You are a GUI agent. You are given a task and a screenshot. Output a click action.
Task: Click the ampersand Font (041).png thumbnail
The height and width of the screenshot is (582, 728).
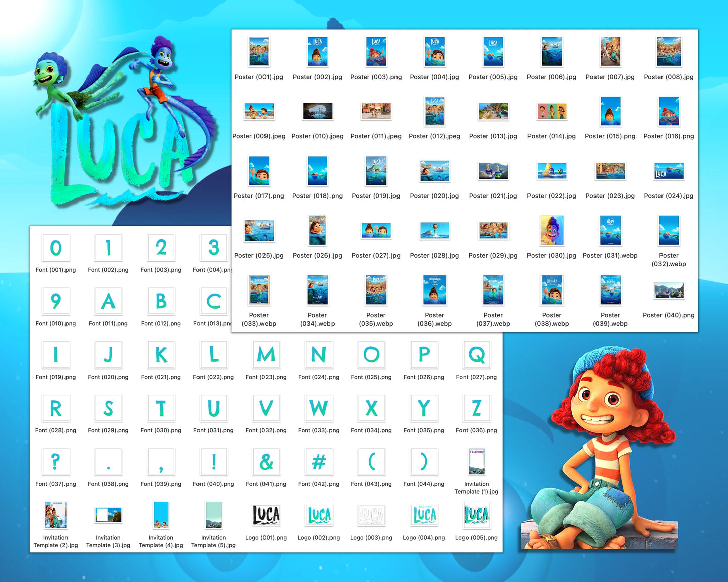point(266,462)
